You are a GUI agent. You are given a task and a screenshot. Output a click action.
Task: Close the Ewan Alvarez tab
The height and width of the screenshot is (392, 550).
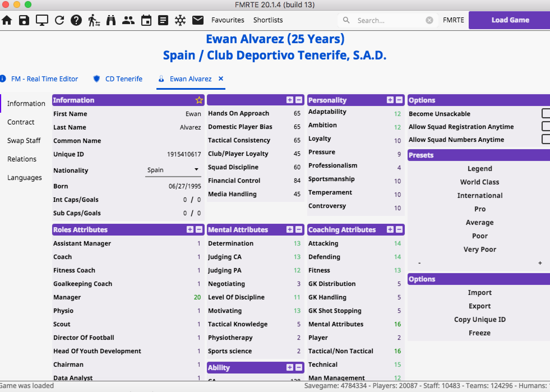pos(221,79)
